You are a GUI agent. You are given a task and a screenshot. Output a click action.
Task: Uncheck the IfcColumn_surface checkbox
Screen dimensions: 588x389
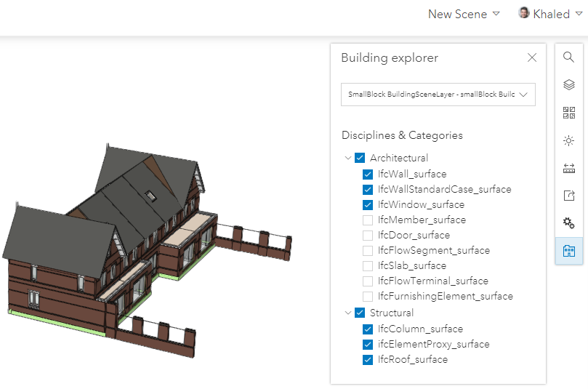pos(368,329)
